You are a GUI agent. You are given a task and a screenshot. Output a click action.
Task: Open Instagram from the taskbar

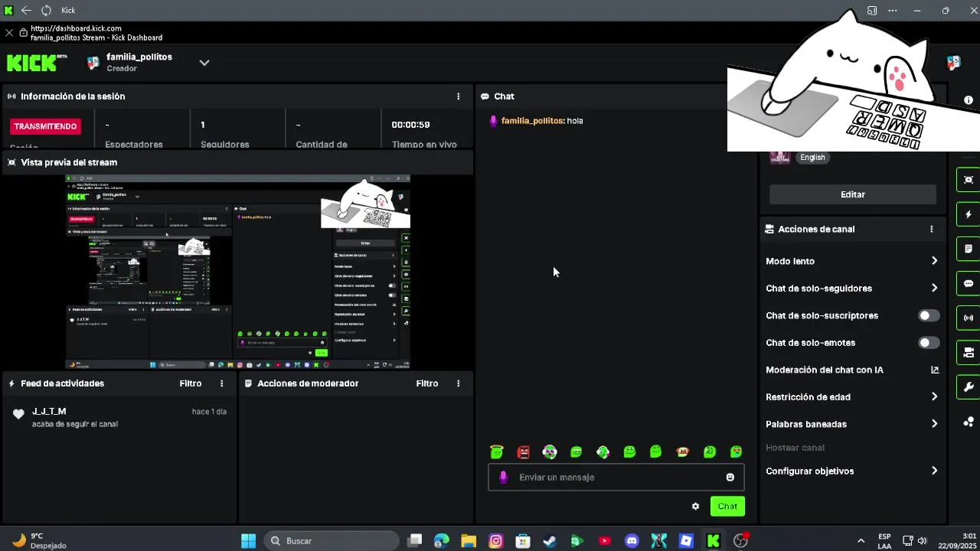[x=496, y=541]
